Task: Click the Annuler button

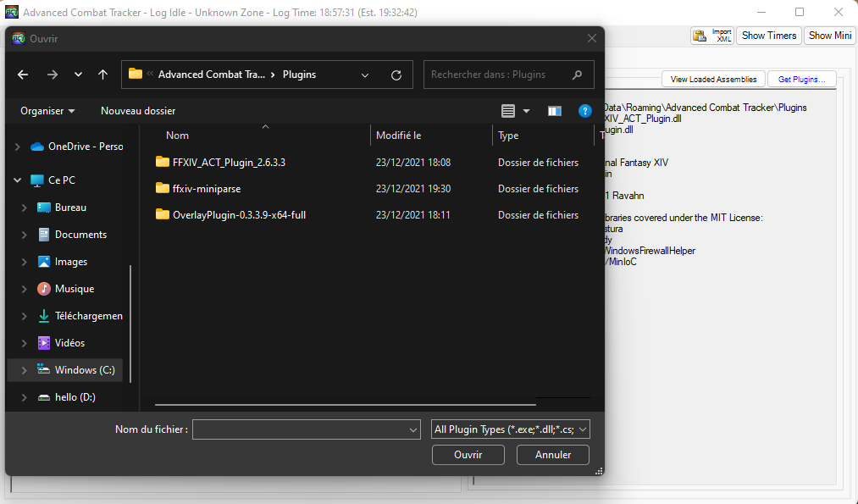Action: click(553, 455)
